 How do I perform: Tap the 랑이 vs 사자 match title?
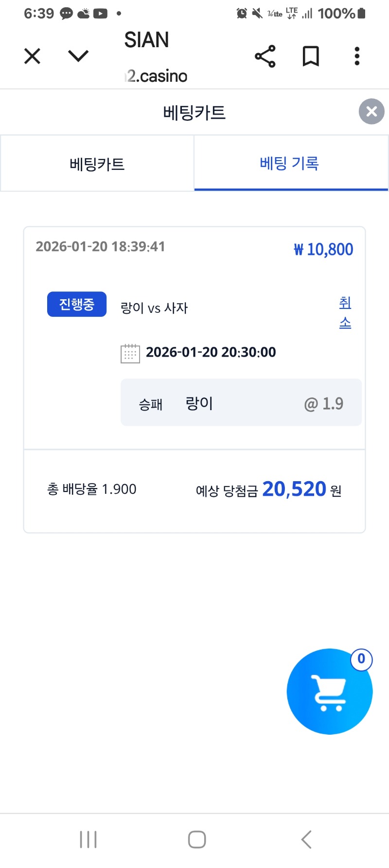click(154, 308)
